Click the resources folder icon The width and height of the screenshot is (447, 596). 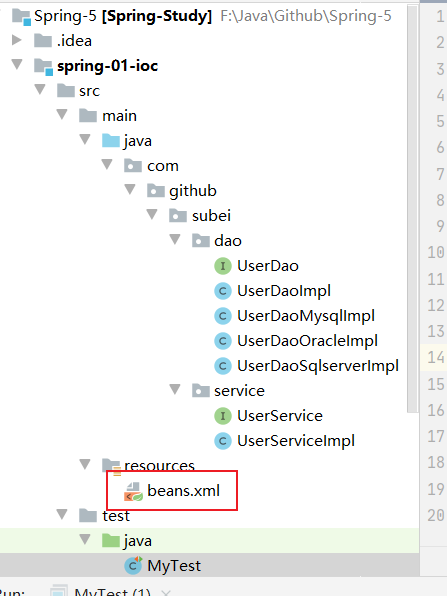pyautogui.click(x=111, y=467)
